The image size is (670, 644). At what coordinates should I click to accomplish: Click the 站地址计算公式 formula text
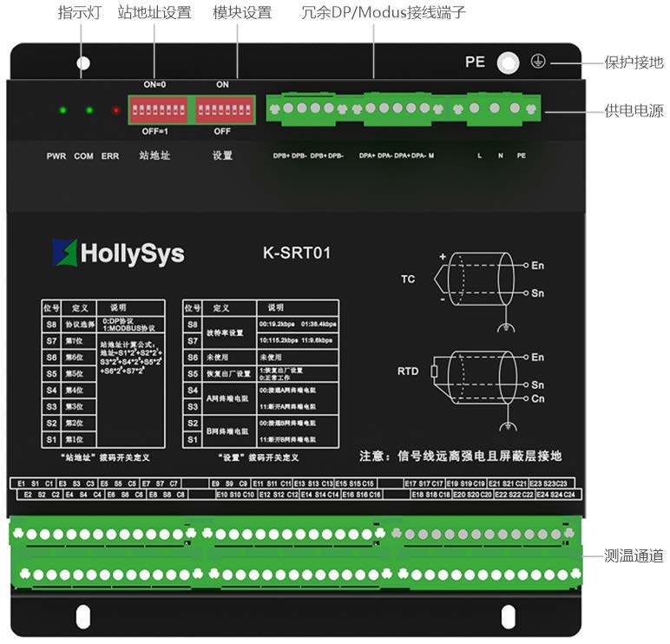tap(131, 358)
